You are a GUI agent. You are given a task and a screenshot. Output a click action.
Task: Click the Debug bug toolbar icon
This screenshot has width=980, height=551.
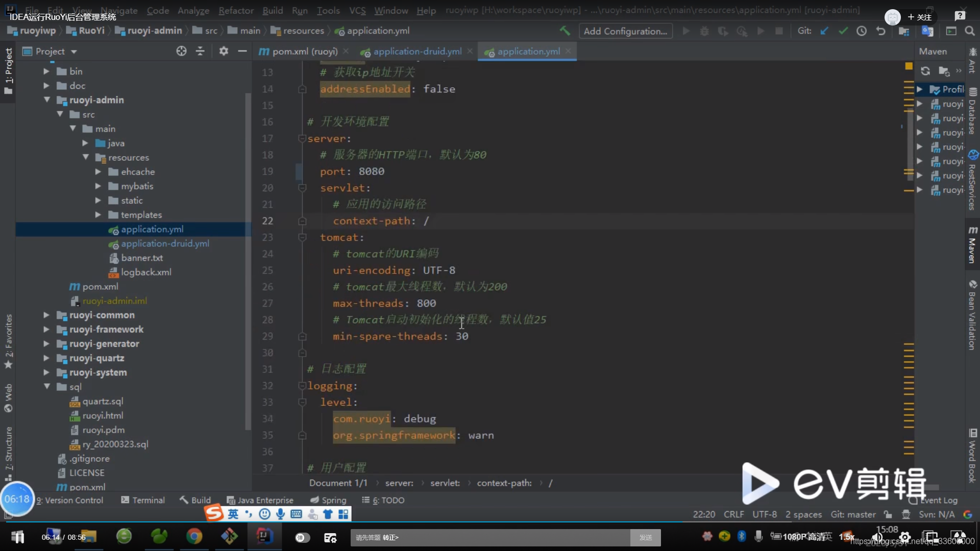704,31
